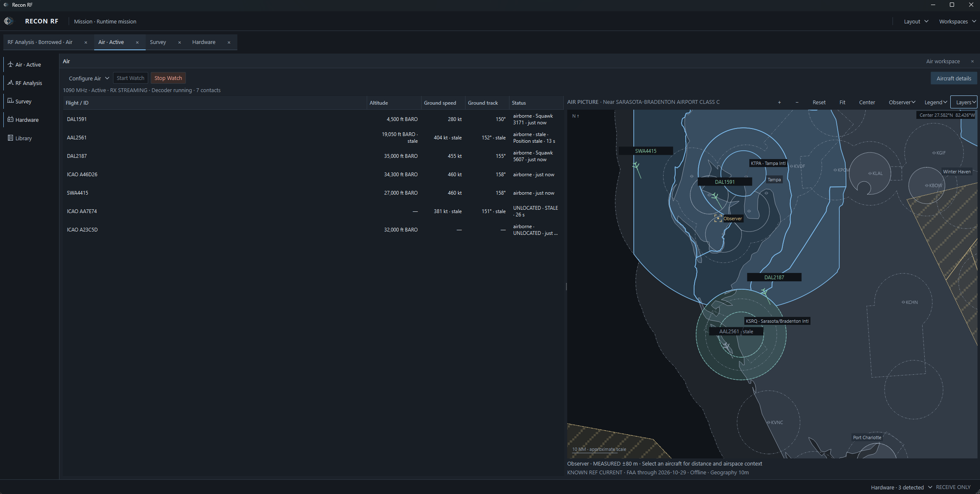Click the KSRQ · Sarasota/Bradenton Intl map label
Image resolution: width=980 pixels, height=494 pixels.
coord(777,321)
